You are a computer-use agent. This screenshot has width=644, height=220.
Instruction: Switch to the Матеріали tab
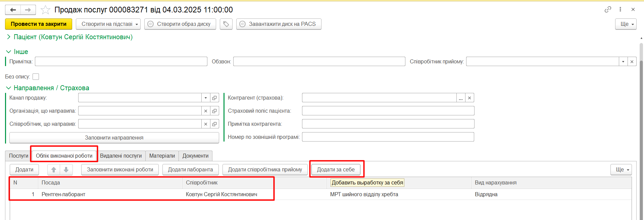162,156
